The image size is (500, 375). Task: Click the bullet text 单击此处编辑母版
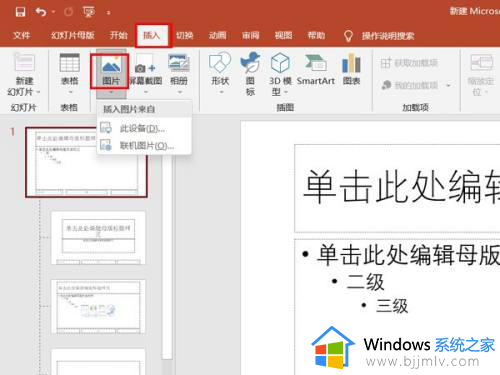coord(408,255)
